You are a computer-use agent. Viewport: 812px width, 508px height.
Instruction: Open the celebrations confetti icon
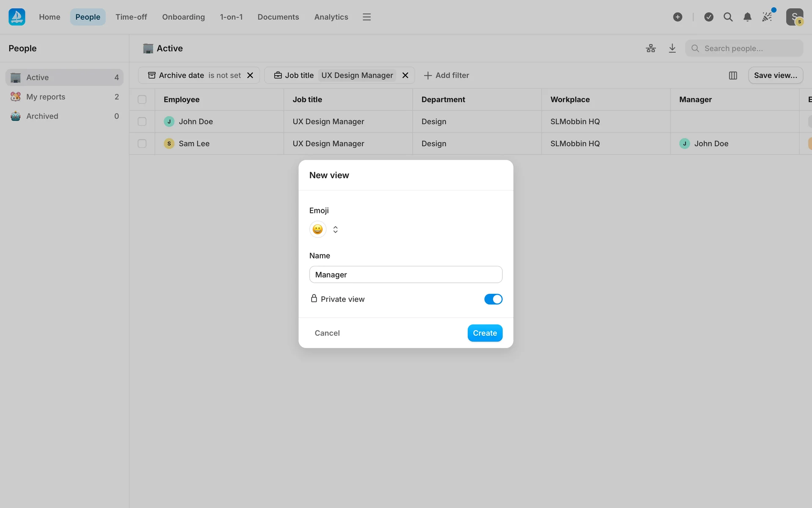(x=767, y=17)
